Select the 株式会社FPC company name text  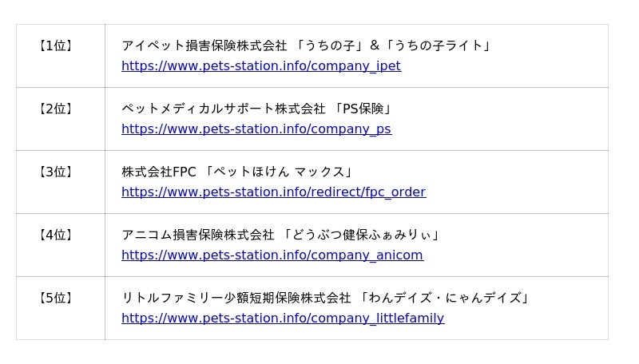158,172
